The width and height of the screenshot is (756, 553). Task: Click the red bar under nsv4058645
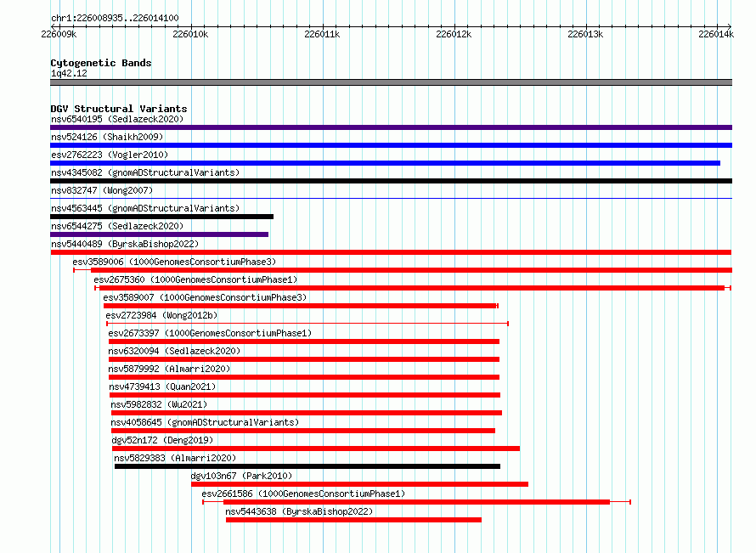pos(303,431)
